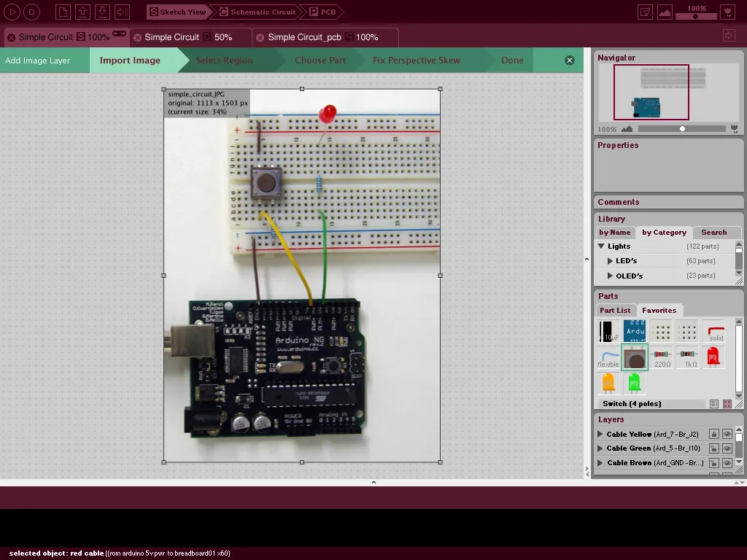The height and width of the screenshot is (560, 747).
Task: Switch to Sketch View
Action: 178,12
